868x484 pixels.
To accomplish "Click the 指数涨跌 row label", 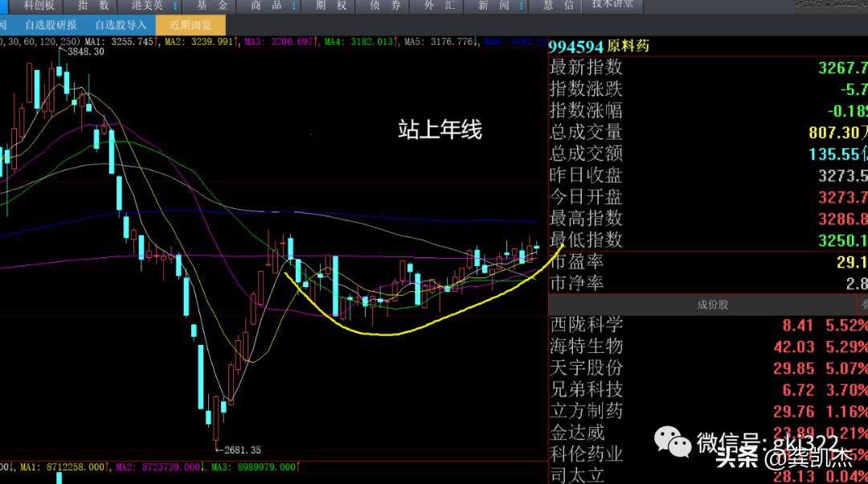I will 586,89.
